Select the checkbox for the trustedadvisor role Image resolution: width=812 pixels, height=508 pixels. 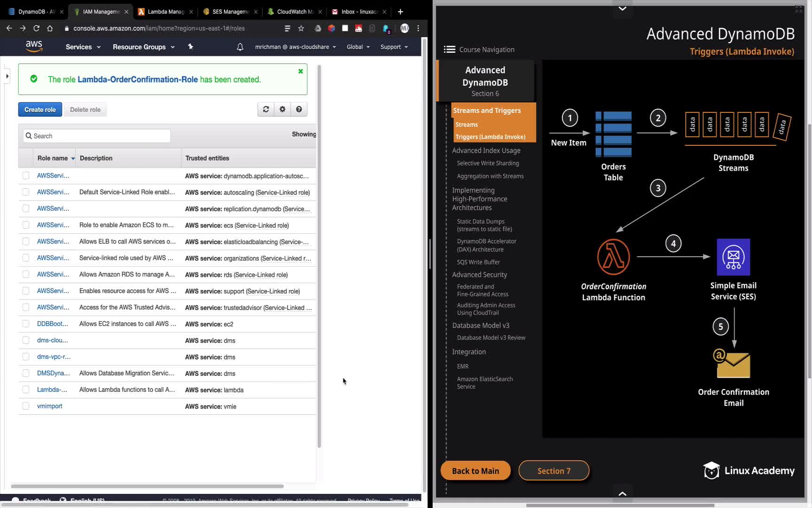26,307
